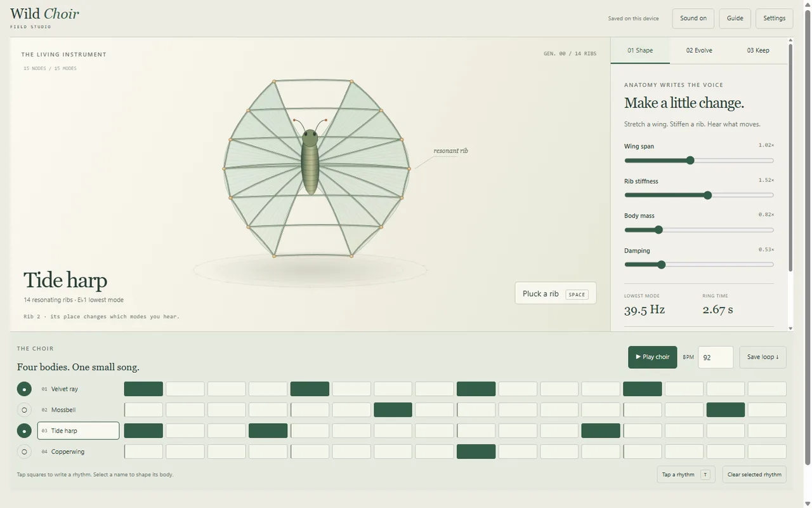
Task: Pluck a rib using the button
Action: (556, 293)
